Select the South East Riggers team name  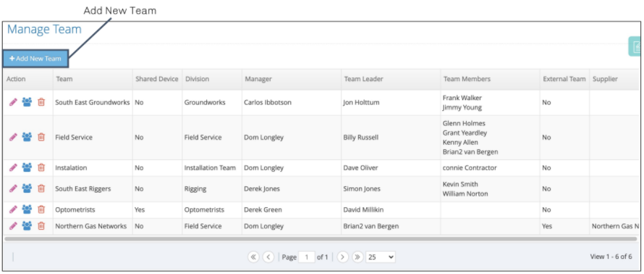83,189
